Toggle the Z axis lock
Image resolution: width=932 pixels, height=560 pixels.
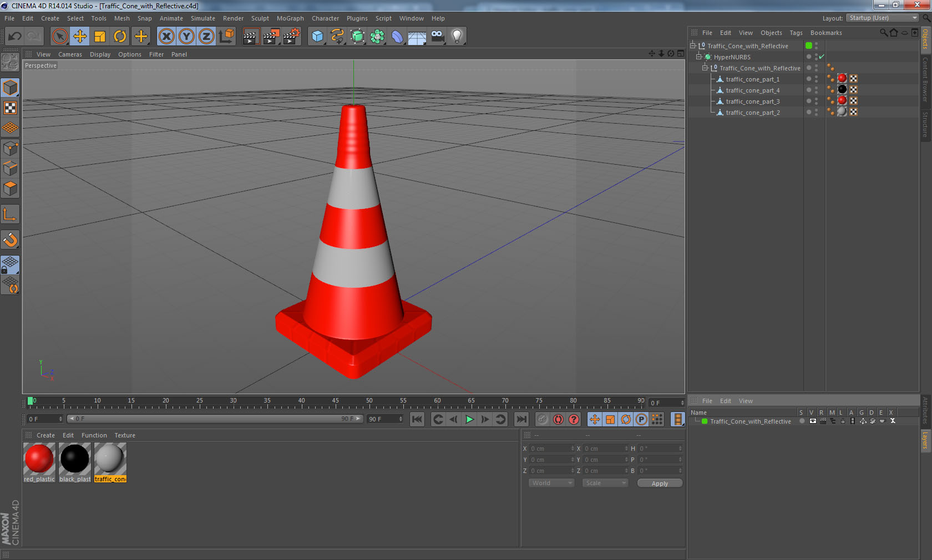point(206,37)
